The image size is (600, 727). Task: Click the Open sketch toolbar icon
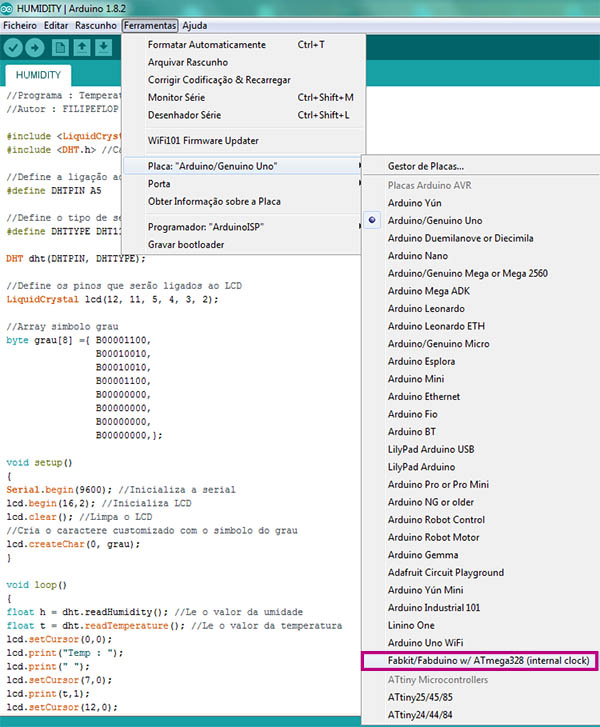click(82, 48)
